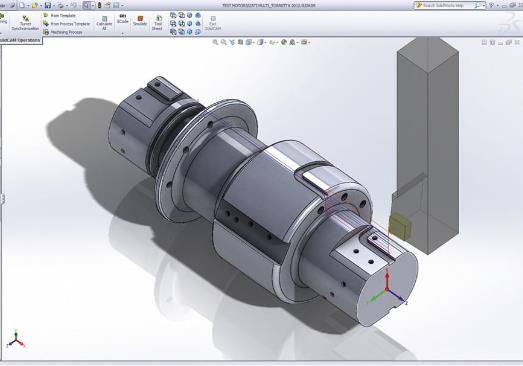523x366 pixels.
Task: Expand the Save dropdown arrow
Action: [54, 6]
